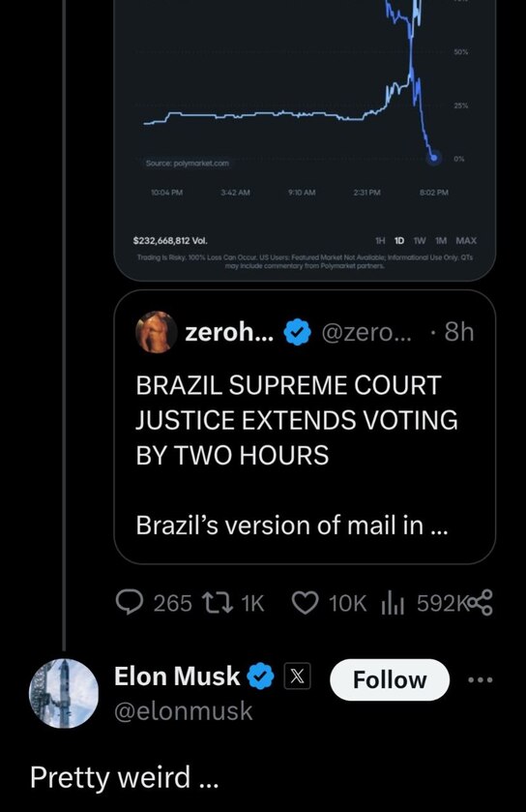Like the post via heart icon
This screenshot has width=526, height=812.
(x=306, y=603)
